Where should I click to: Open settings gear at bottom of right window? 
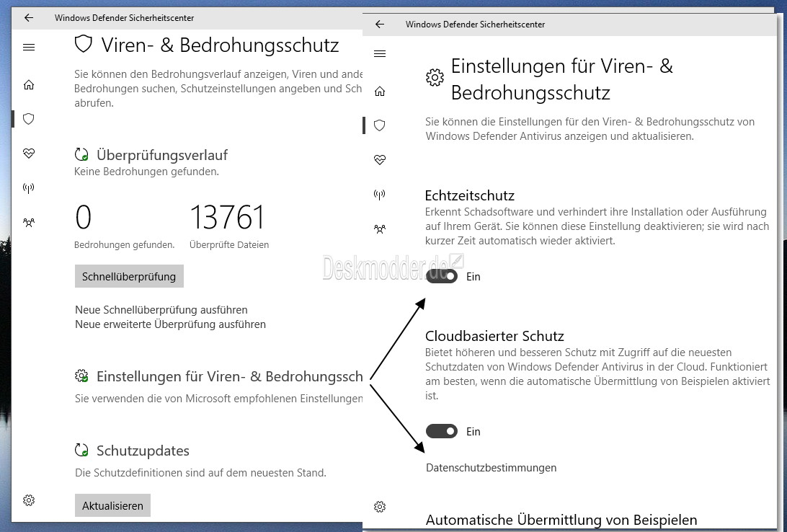point(379,507)
